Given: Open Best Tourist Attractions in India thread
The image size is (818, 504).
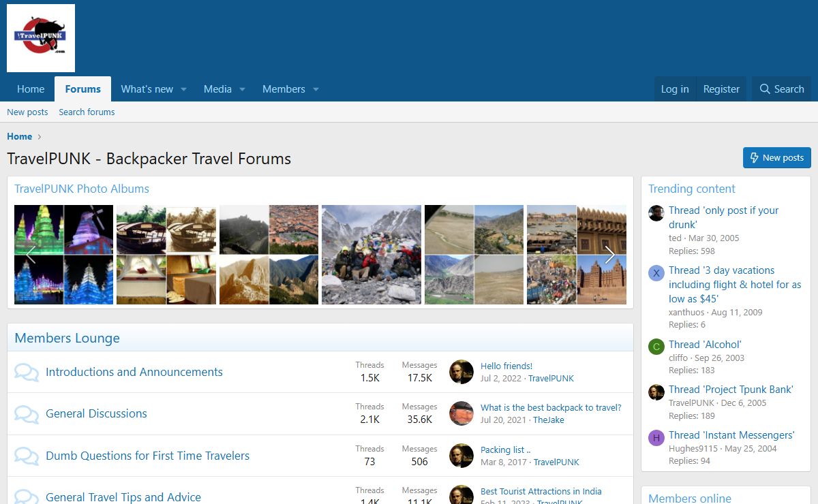Looking at the screenshot, I should [541, 491].
